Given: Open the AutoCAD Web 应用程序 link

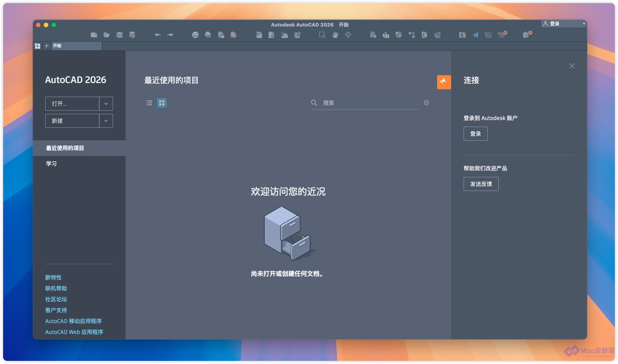Looking at the screenshot, I should point(74,332).
